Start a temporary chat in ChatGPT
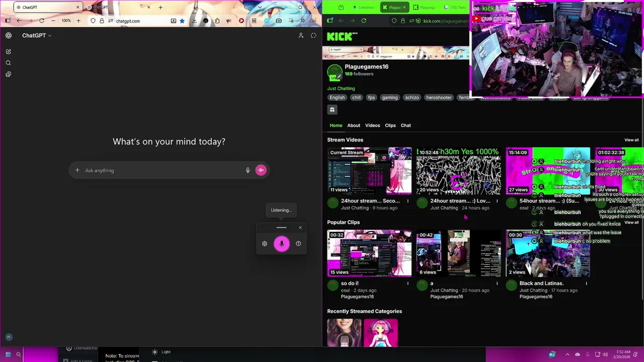644x362 pixels. pos(313,35)
